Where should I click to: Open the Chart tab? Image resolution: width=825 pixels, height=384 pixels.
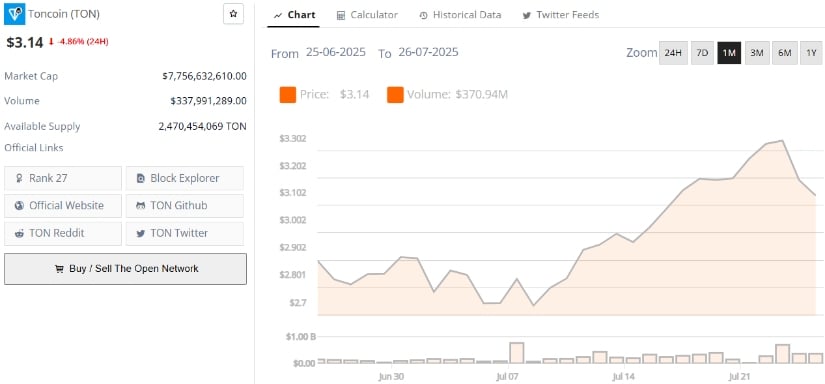[295, 15]
